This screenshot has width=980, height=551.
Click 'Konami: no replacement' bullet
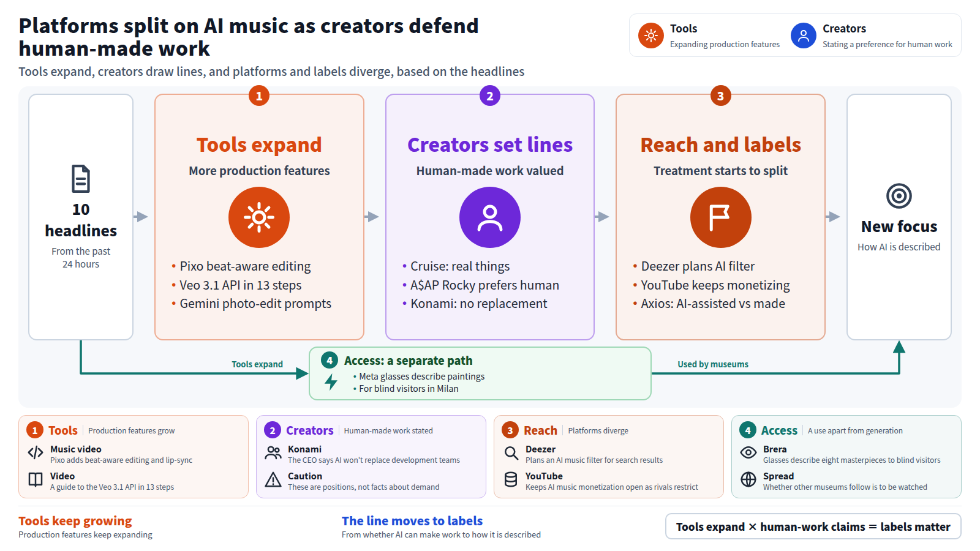(x=479, y=304)
